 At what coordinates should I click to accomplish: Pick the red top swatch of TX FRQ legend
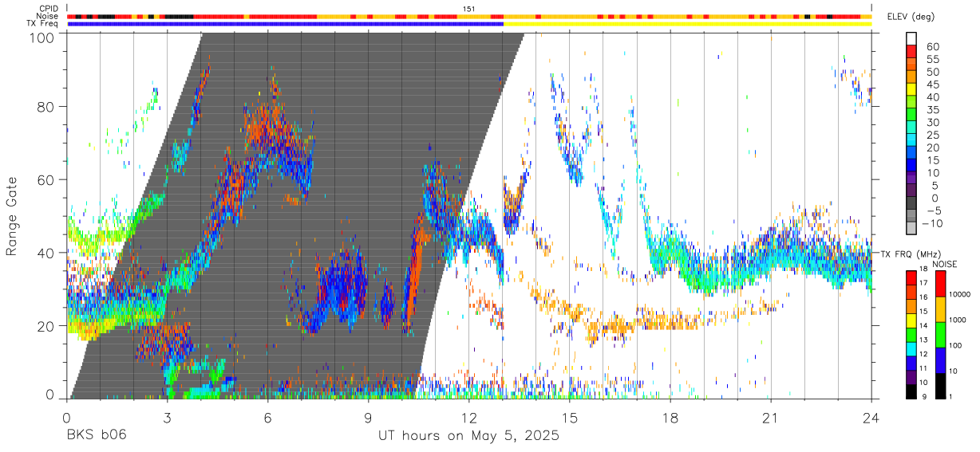tap(911, 277)
